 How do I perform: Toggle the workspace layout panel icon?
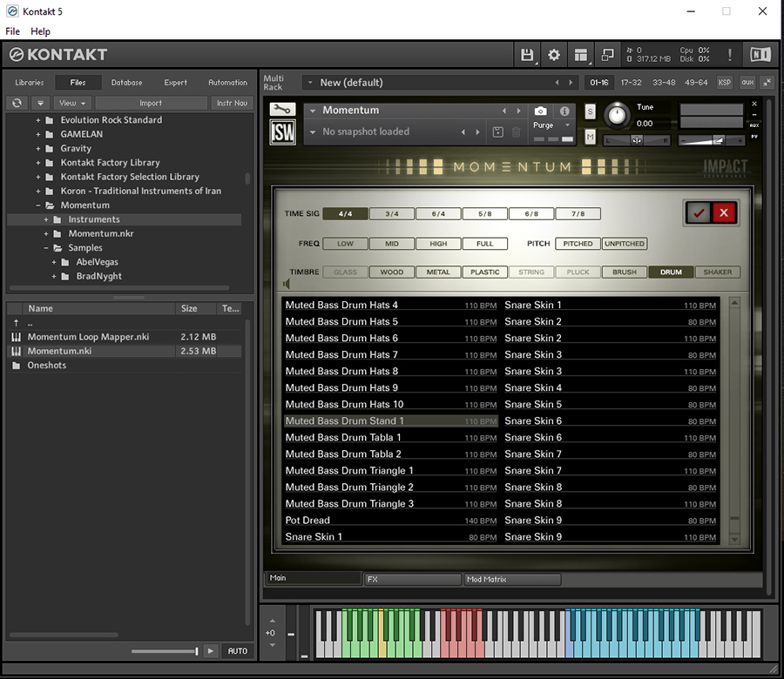click(x=581, y=55)
